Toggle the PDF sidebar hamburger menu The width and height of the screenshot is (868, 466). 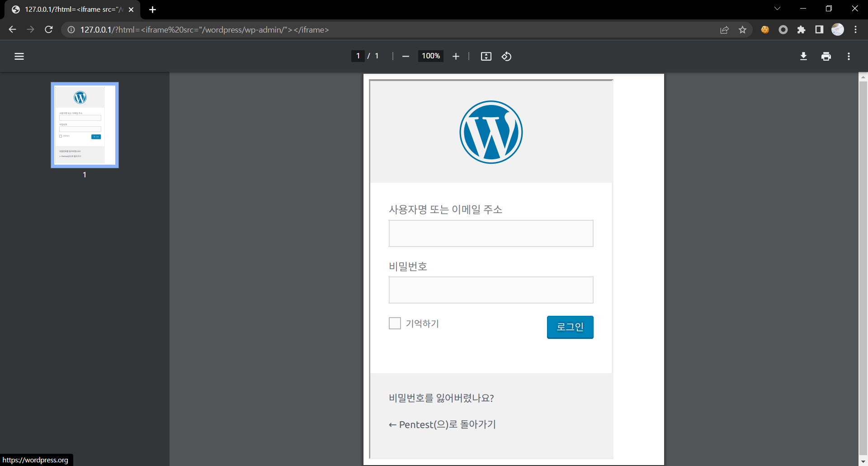pos(19,57)
